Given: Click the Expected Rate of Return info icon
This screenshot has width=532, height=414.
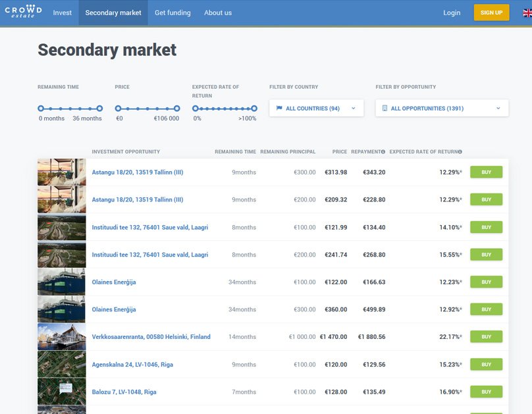Looking at the screenshot, I should coord(460,152).
